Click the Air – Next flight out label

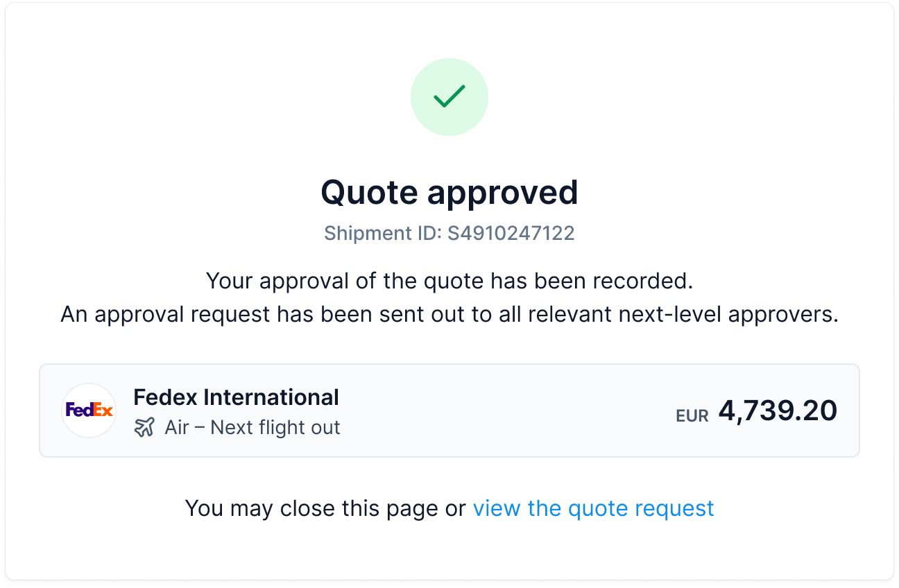tap(252, 427)
